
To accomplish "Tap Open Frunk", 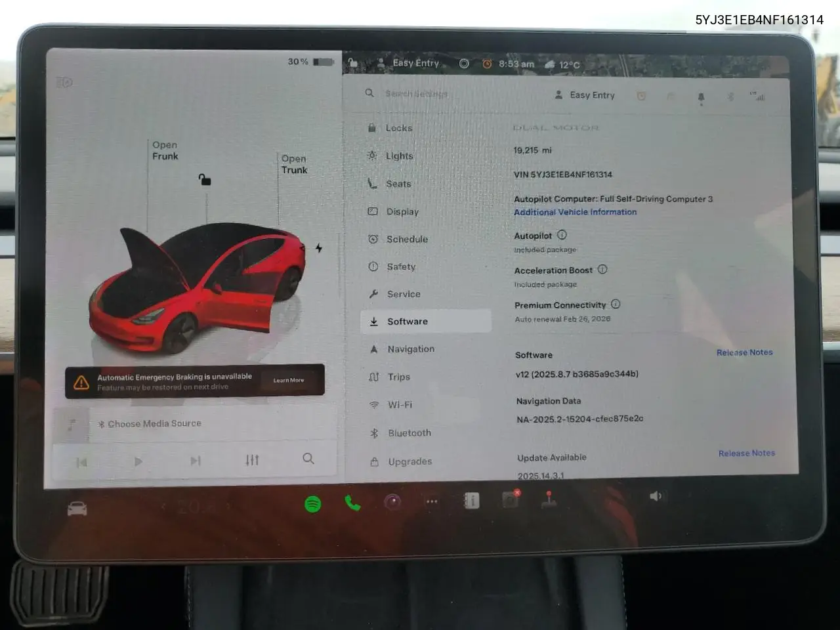I will (165, 150).
